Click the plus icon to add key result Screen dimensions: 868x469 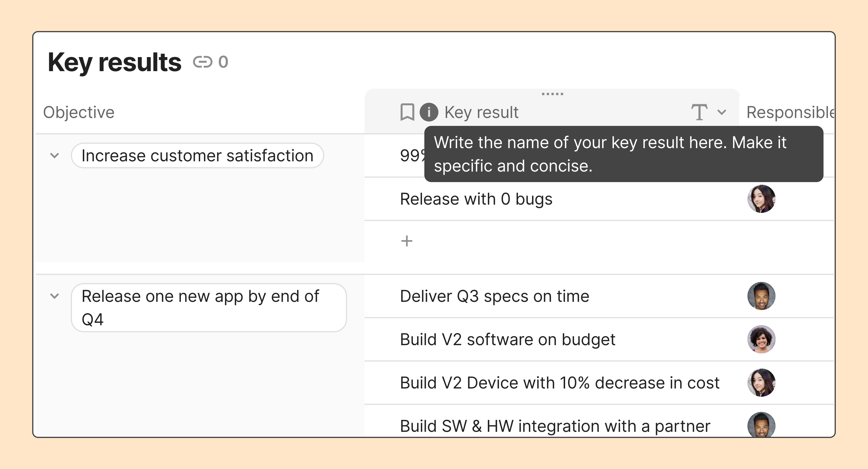point(407,241)
